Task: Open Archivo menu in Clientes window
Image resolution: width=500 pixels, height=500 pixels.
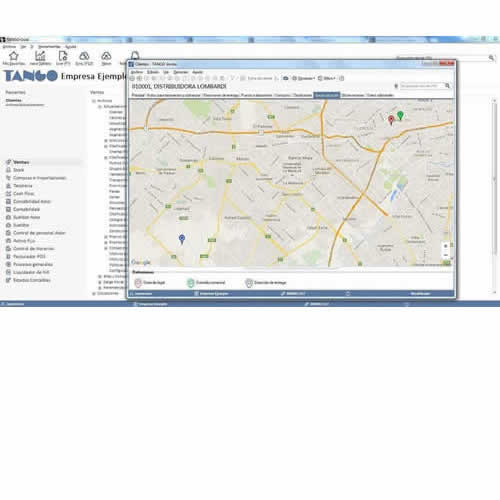Action: click(x=136, y=72)
